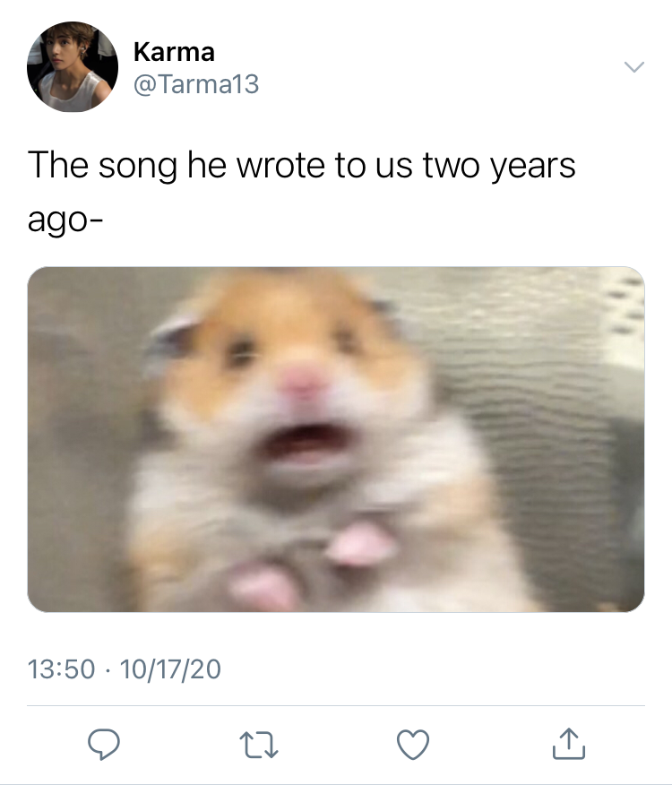View the blurry hamster image full size
Image resolution: width=672 pixels, height=785 pixels.
pos(336,439)
